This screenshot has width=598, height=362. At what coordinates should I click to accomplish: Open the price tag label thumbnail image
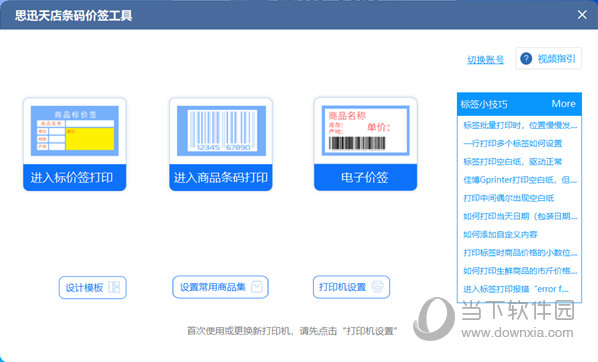[75, 131]
